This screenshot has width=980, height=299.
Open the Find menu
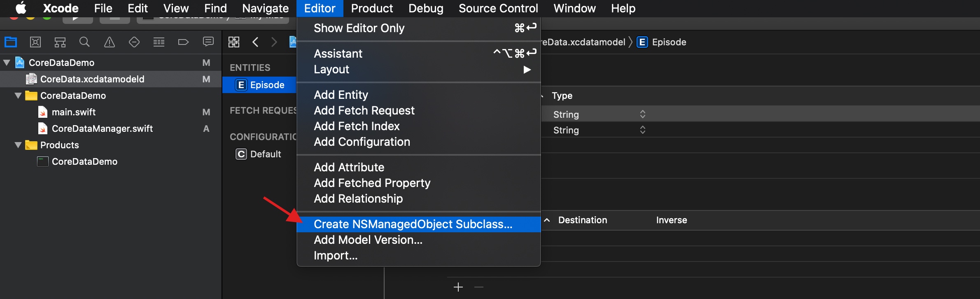pyautogui.click(x=215, y=8)
